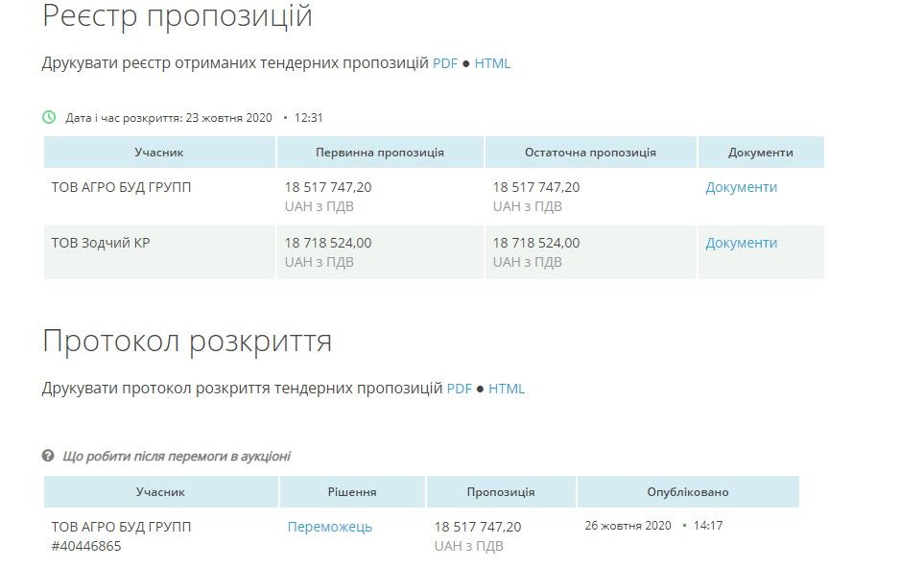The width and height of the screenshot is (924, 568).
Task: Open documents for ТОВ АГРО БУД ГРУПП
Action: pos(740,186)
